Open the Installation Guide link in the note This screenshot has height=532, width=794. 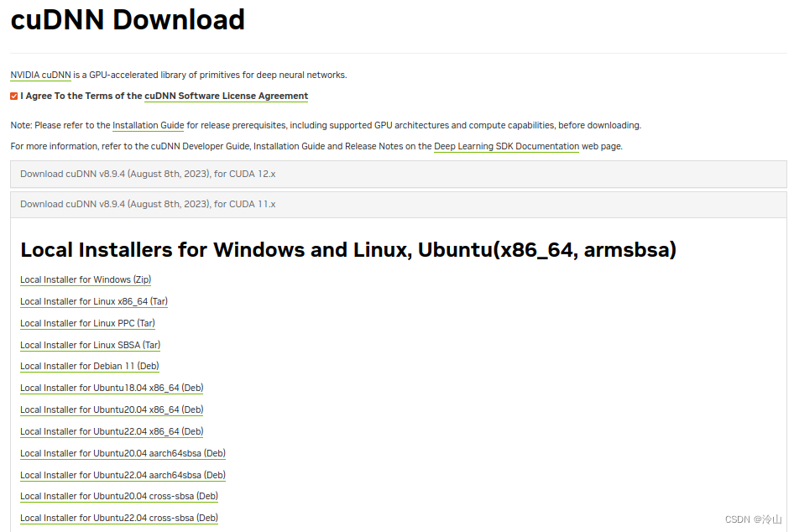pyautogui.click(x=148, y=126)
